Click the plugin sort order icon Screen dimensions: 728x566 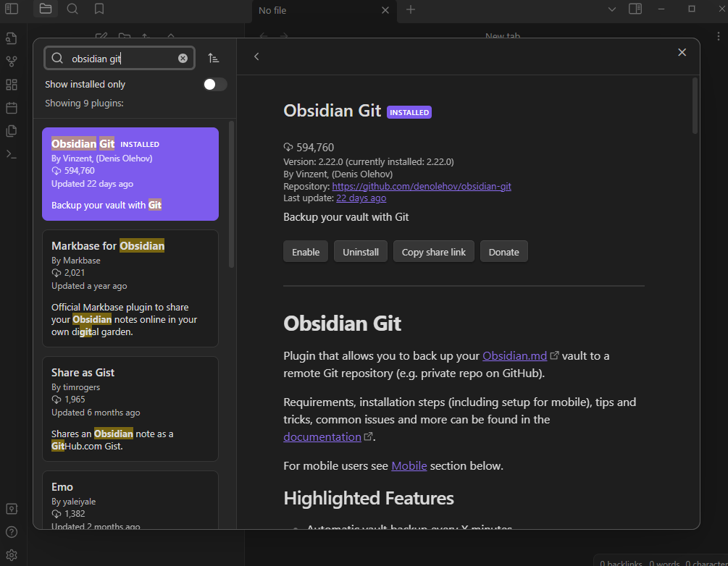point(213,58)
